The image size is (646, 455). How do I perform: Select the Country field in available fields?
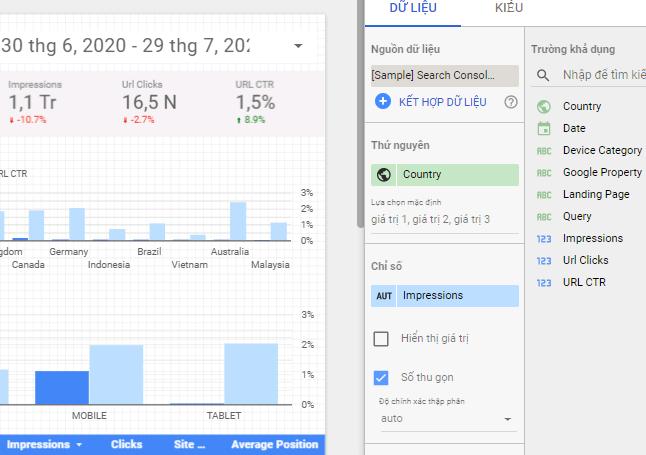[x=582, y=106]
